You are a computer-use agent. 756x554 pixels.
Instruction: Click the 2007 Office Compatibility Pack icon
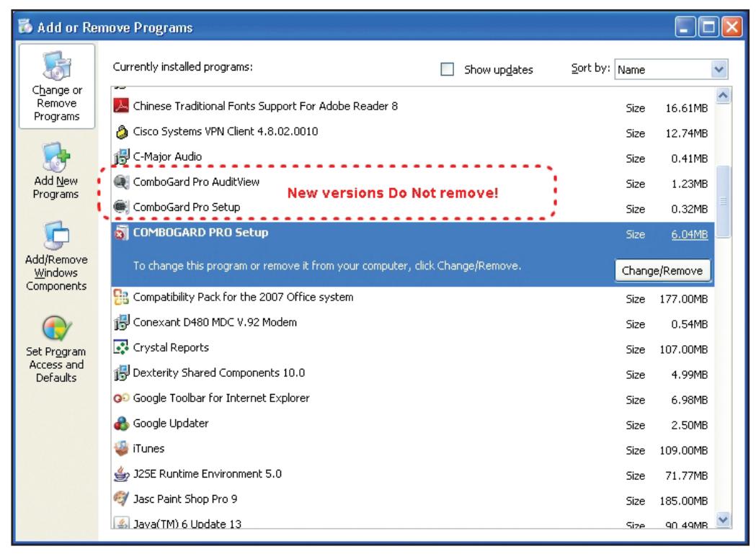pos(121,297)
